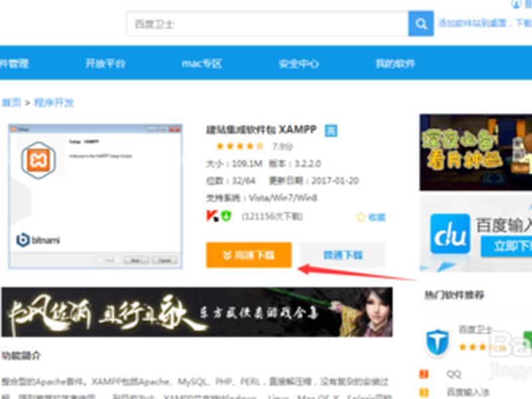Open the 开放平台 navigation tab
The width and height of the screenshot is (532, 399).
105,63
